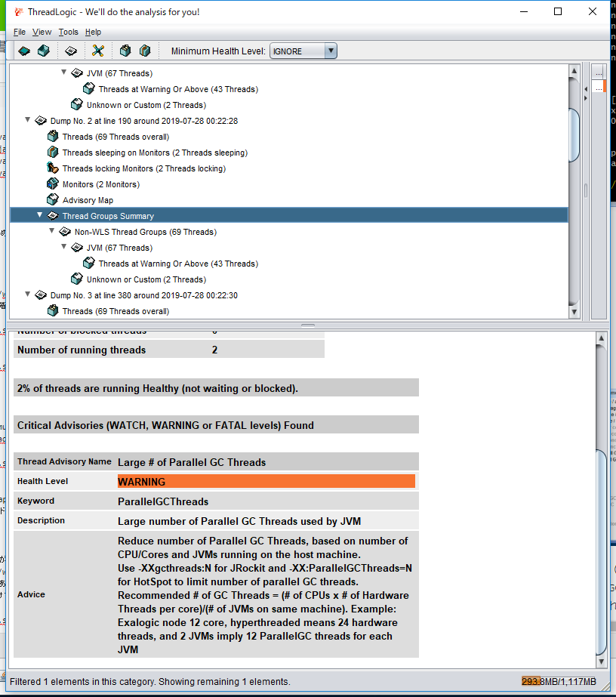Open the Help menu

tap(93, 32)
